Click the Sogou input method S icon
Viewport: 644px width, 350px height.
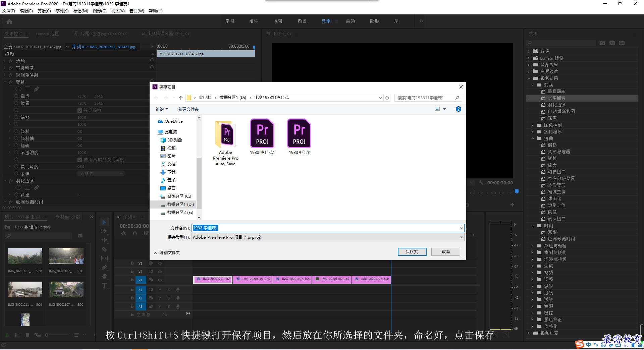580,344
